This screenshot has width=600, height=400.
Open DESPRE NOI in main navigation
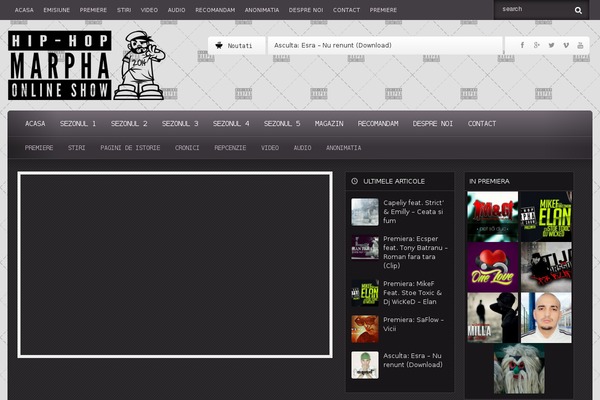click(433, 124)
